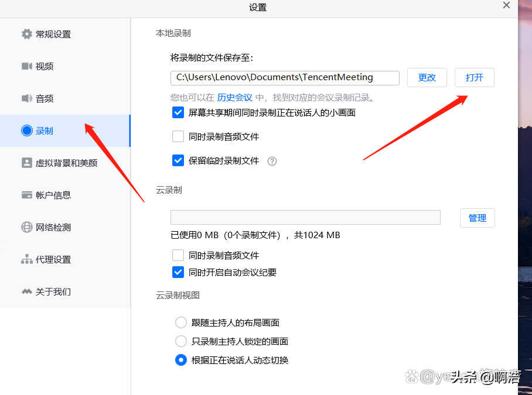Click the globe icon for 网络检测

click(x=26, y=227)
